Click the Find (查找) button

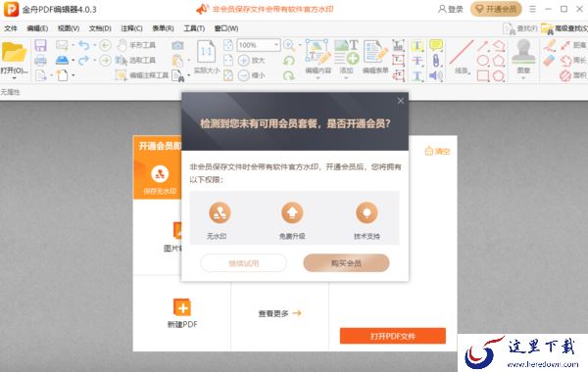tap(520, 28)
